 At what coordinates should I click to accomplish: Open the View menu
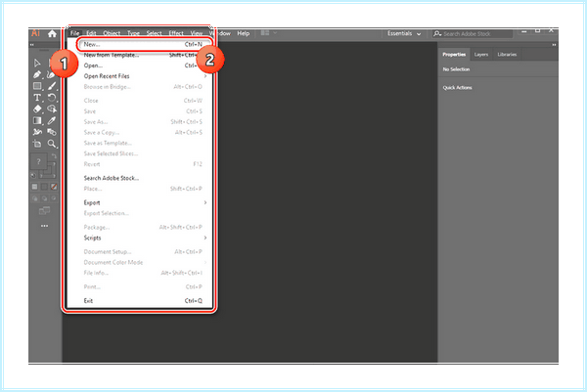pyautogui.click(x=197, y=33)
